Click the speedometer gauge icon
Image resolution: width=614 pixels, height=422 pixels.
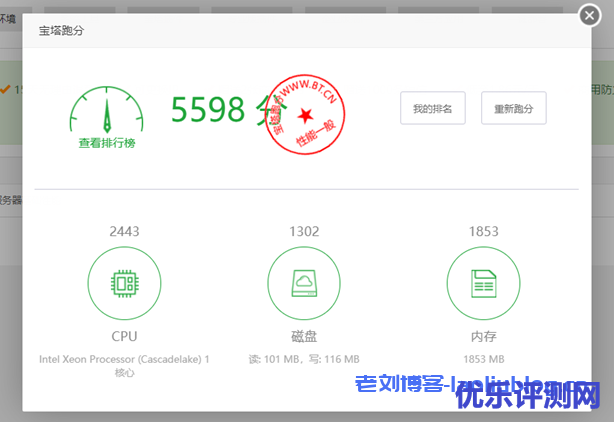click(x=107, y=109)
